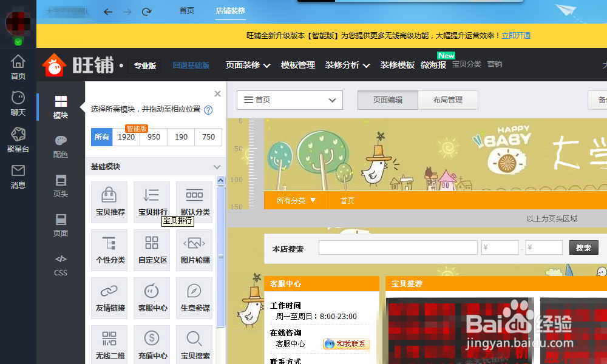The image size is (607, 364).
Task: Open the CSS editor icon
Action: [x=61, y=265]
